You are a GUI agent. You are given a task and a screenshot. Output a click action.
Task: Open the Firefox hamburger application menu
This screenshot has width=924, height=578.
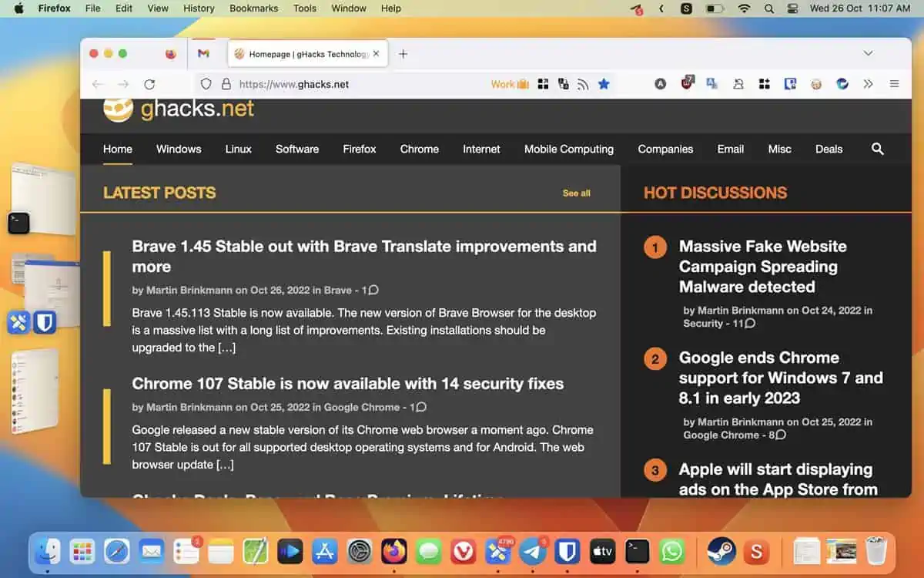(894, 84)
